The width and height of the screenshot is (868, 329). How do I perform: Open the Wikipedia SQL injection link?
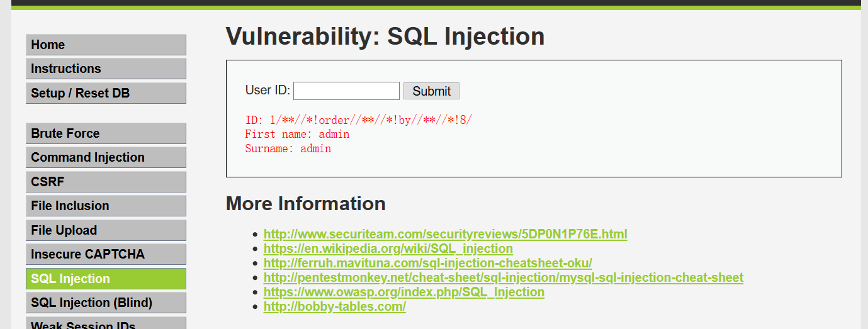[388, 248]
